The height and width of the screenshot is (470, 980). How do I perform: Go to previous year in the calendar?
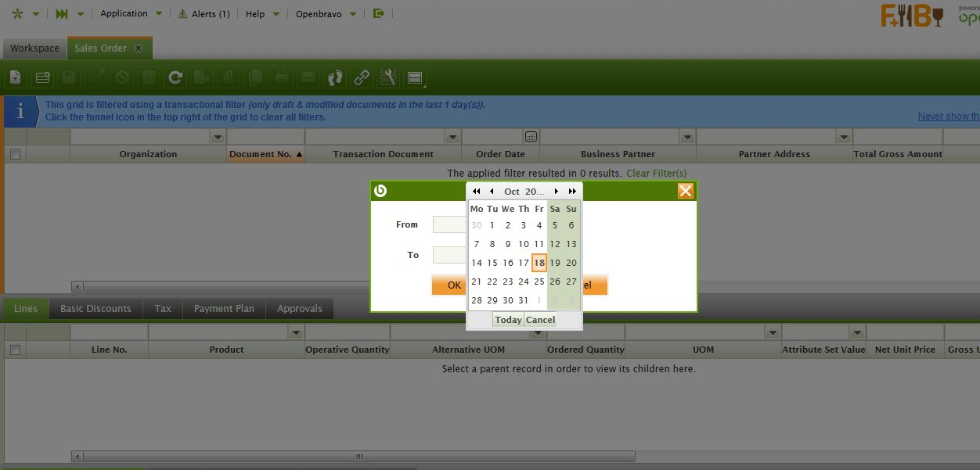coord(477,192)
